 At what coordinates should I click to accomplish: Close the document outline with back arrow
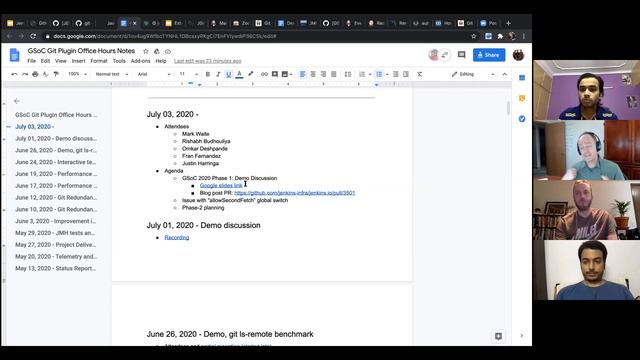coord(17,101)
